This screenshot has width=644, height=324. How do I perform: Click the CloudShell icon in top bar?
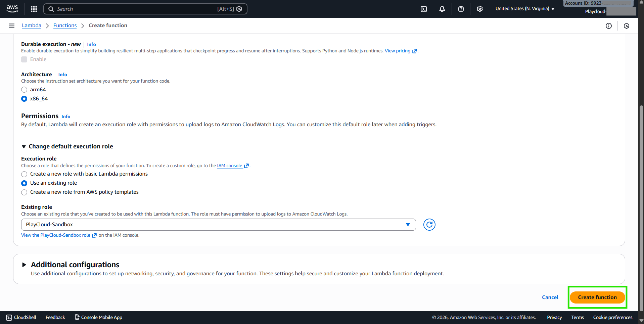coord(424,9)
